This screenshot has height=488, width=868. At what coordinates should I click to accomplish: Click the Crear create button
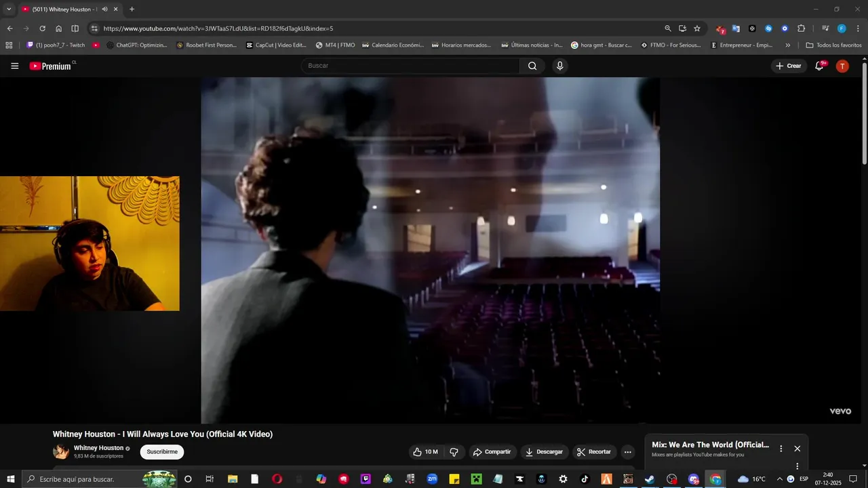789,66
